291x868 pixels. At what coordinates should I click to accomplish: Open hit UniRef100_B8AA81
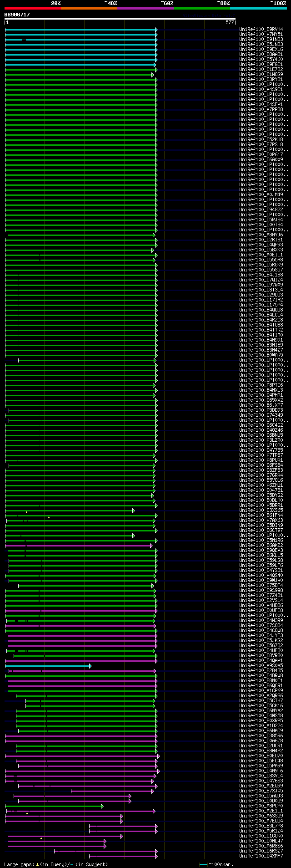261,54
